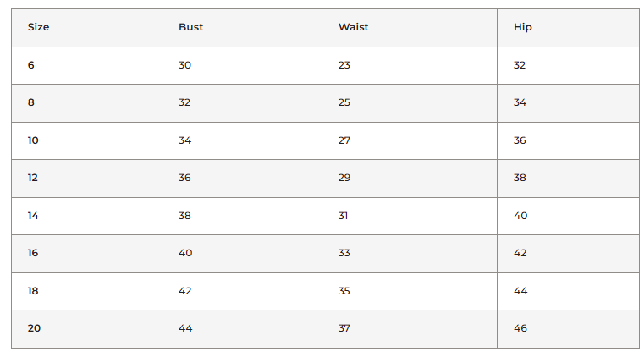Click bust value 30 for size 6
Image resolution: width=644 pixels, height=357 pixels.
pyautogui.click(x=184, y=65)
